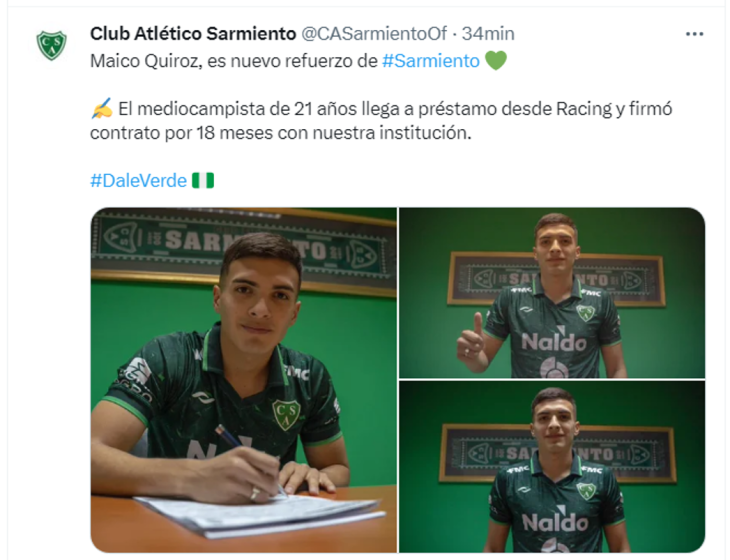Open the thumbs-up player photo

[x=552, y=293]
